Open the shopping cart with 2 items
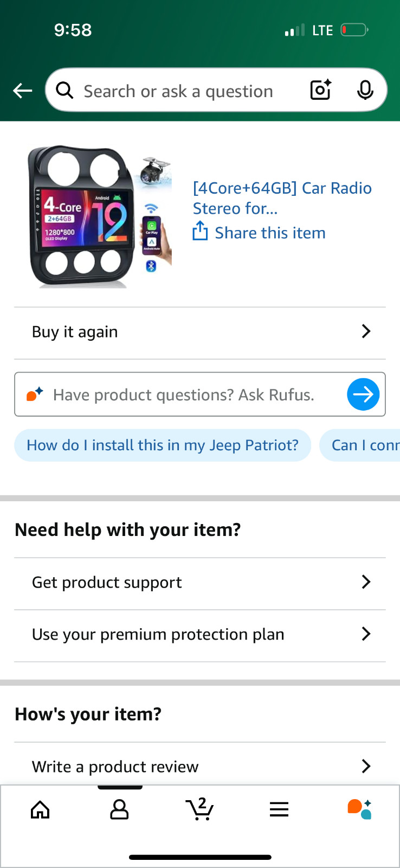The height and width of the screenshot is (868, 400). pyautogui.click(x=199, y=809)
